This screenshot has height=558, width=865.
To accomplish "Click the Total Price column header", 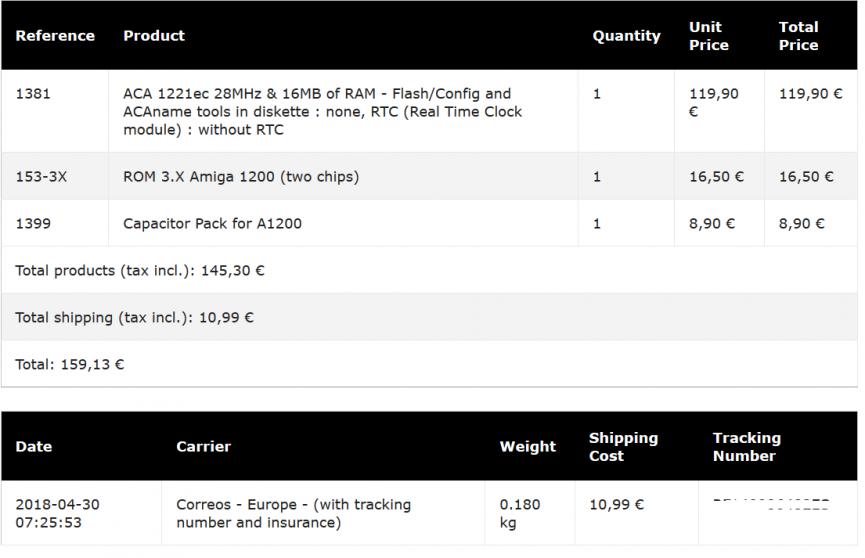I will click(x=798, y=36).
